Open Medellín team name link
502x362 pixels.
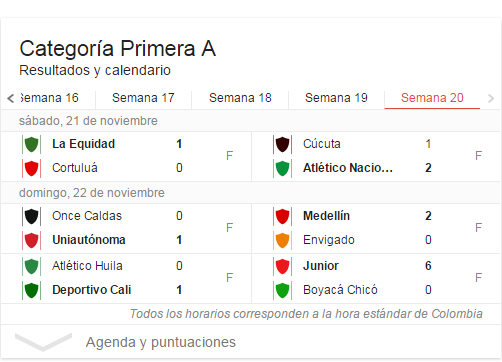pos(326,216)
